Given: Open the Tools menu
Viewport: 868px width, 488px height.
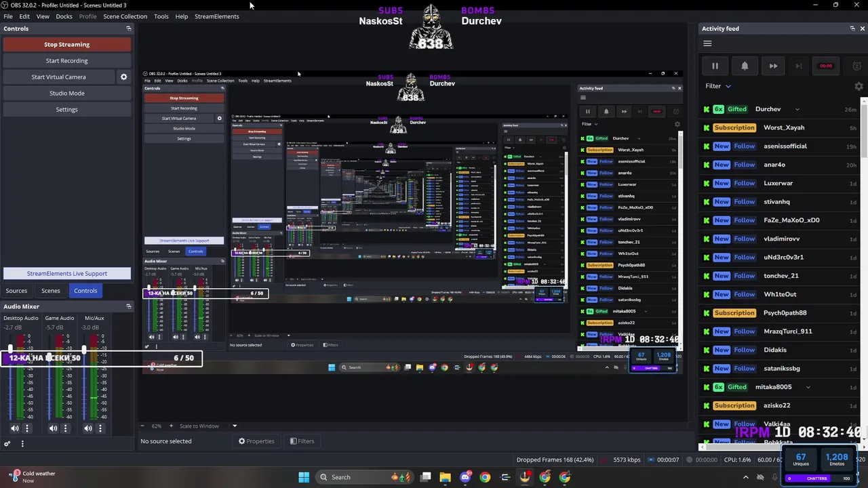Looking at the screenshot, I should (161, 16).
